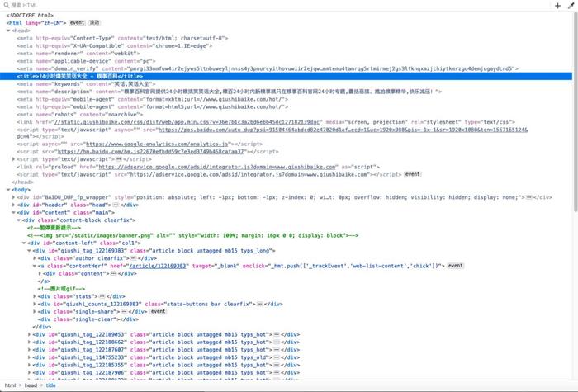578x392 pixels.
Task: Open the app.min.css stylesheet link
Action: click(187, 122)
